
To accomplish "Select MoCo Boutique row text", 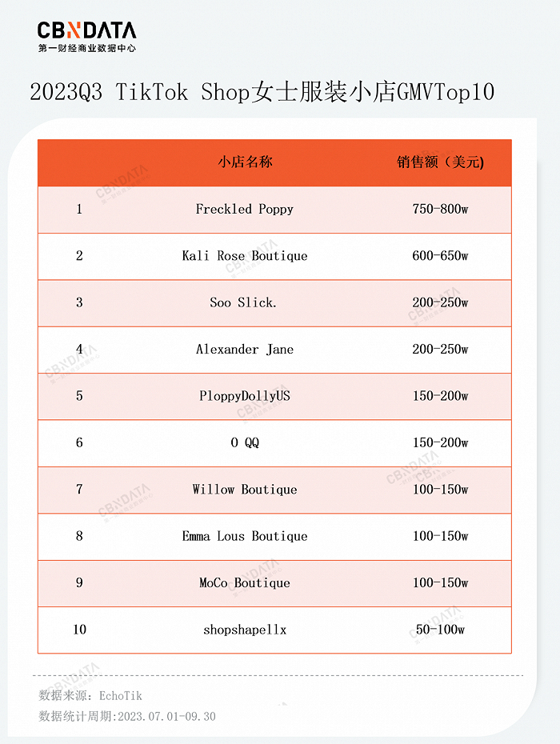I will [x=245, y=582].
